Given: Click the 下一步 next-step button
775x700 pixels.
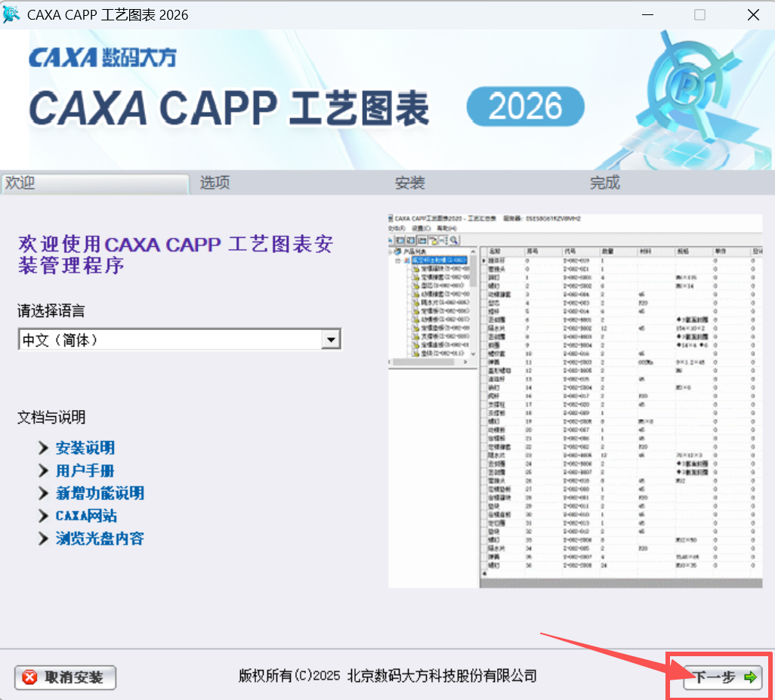Looking at the screenshot, I should point(723,677).
